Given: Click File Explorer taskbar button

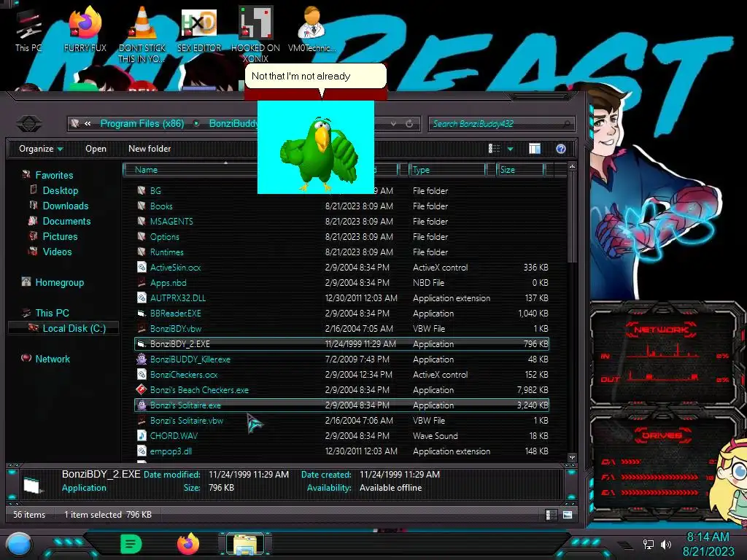Looking at the screenshot, I should 245,544.
